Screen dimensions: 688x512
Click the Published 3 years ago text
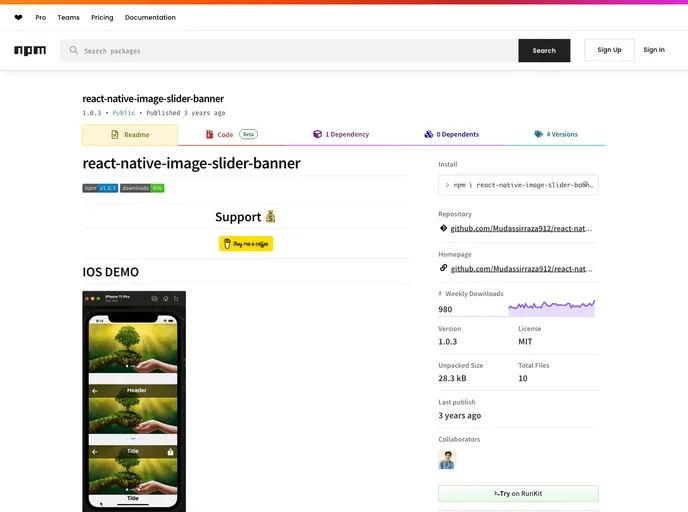(x=186, y=113)
